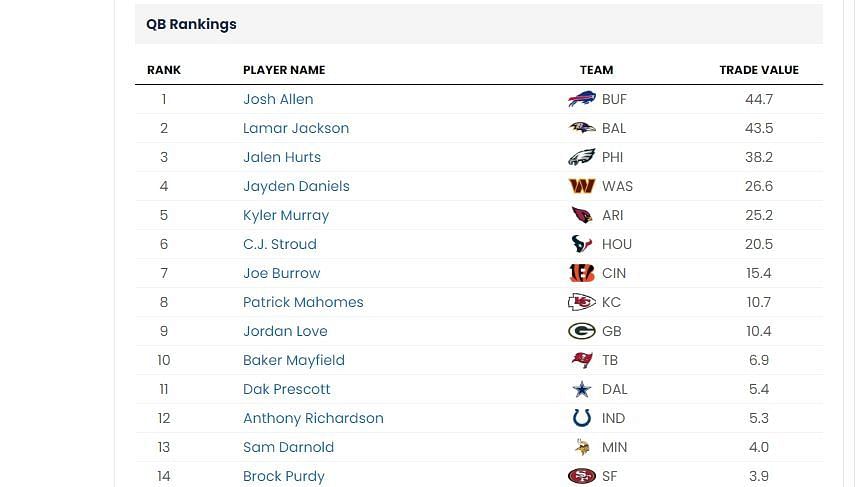Select the Jayden Daniels link

(x=296, y=186)
